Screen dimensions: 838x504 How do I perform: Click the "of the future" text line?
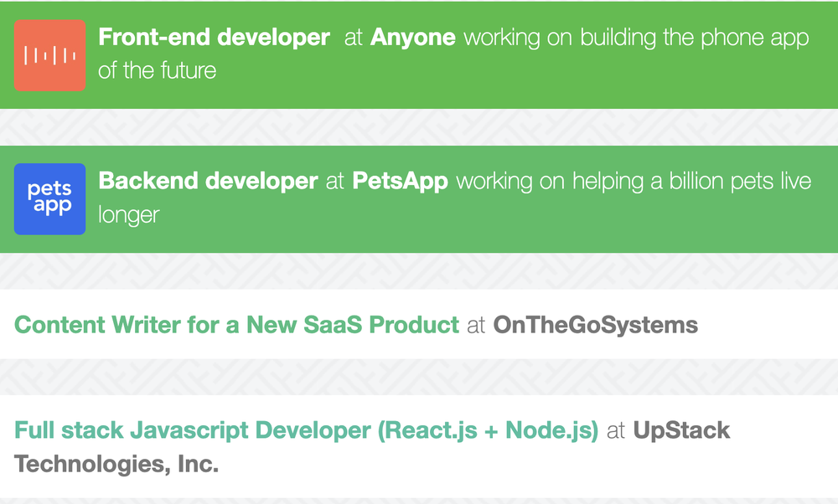tap(158, 71)
